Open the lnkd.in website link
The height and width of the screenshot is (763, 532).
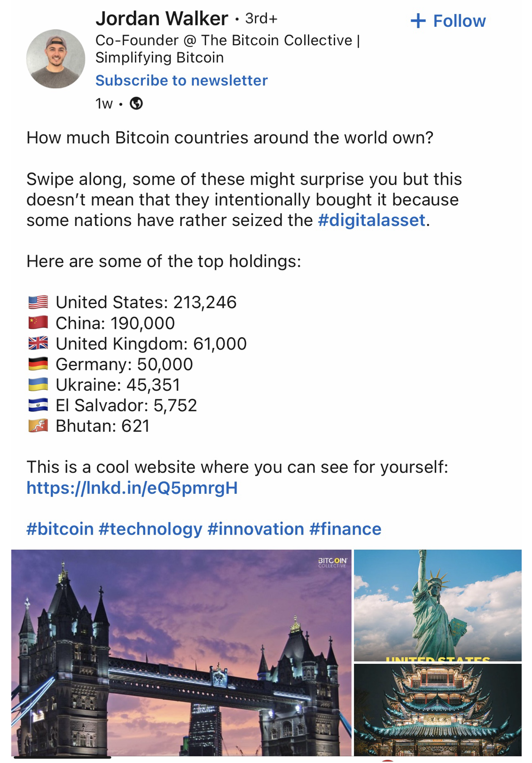(132, 488)
